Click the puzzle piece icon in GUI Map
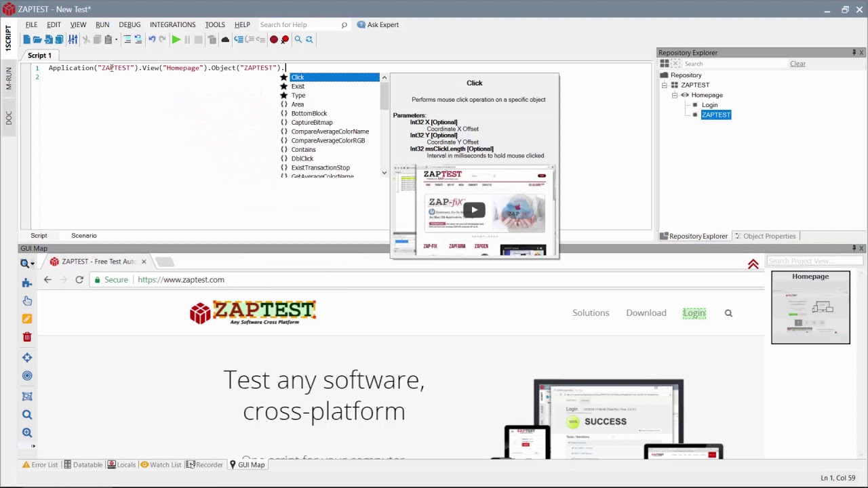 (x=27, y=283)
